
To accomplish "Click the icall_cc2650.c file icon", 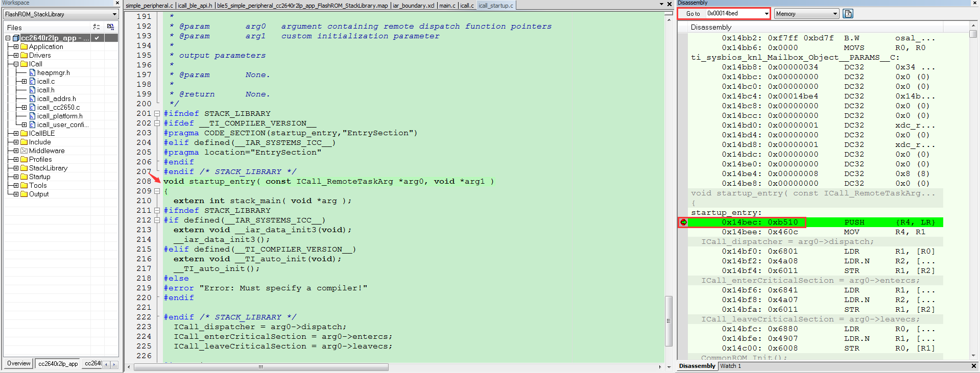I will pos(33,108).
